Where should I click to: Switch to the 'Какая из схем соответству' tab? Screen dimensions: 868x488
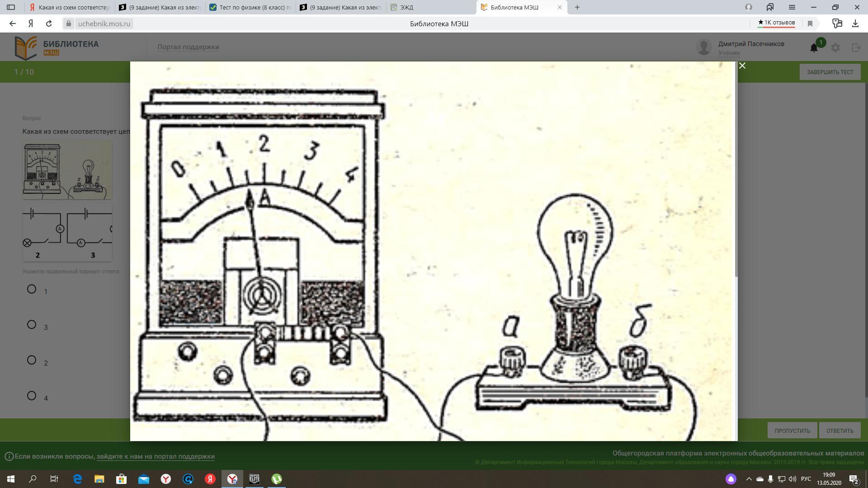70,7
